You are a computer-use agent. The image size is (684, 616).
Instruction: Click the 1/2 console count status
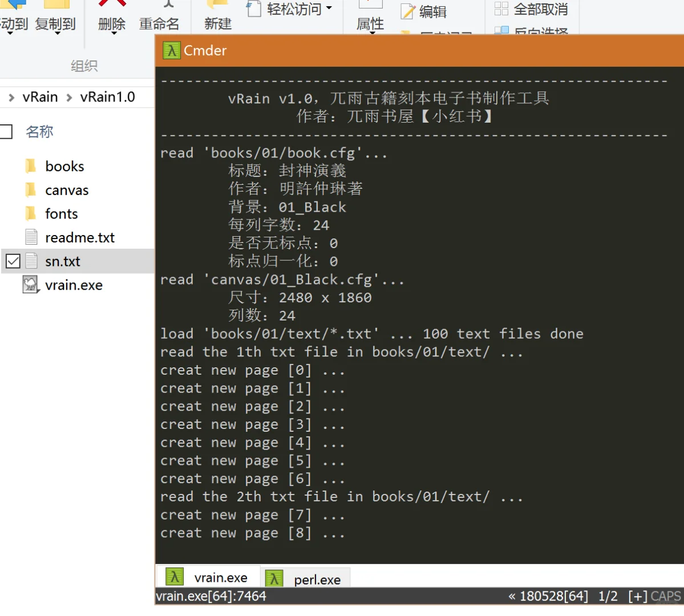(x=608, y=596)
